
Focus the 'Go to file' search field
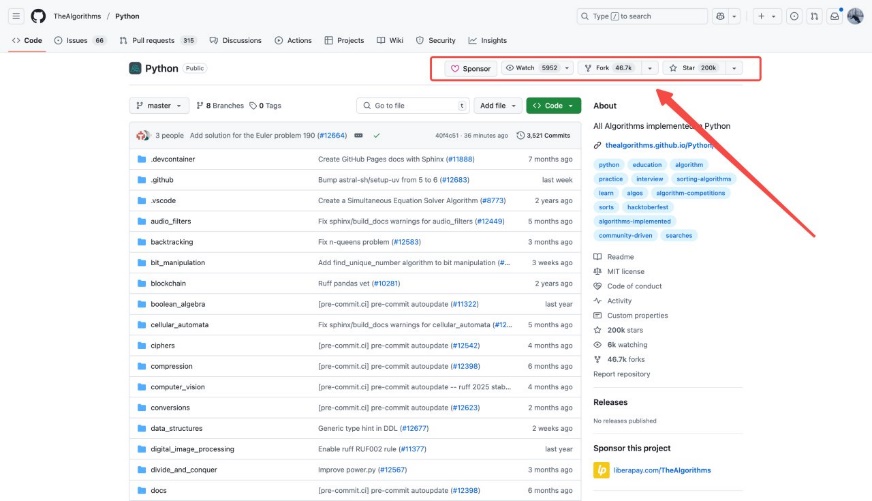(x=411, y=105)
